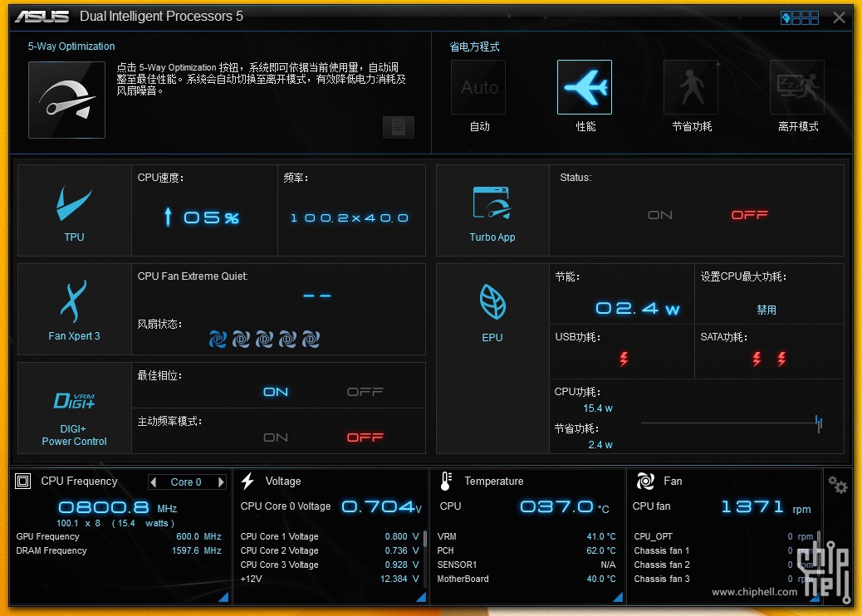Select the Auto power plan icon
The height and width of the screenshot is (616, 862).
(478, 87)
